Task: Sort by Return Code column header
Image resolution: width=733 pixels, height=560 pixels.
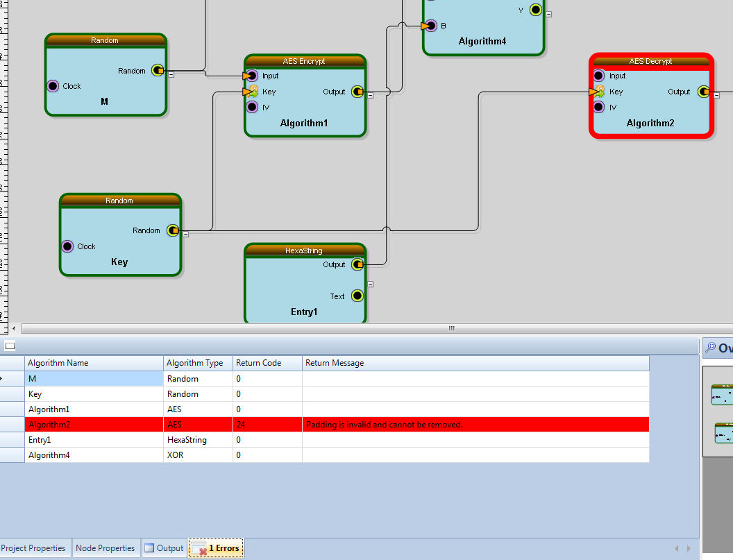Action: 267,363
